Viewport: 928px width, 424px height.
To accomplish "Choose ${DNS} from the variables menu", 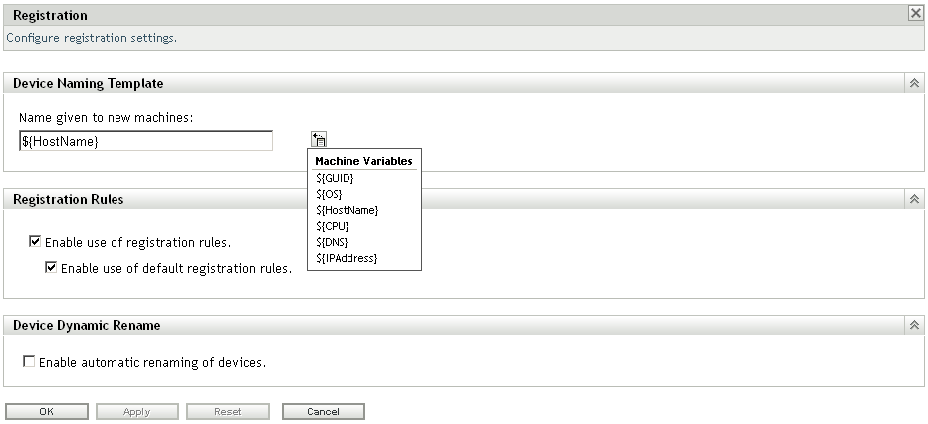I will pos(332,242).
